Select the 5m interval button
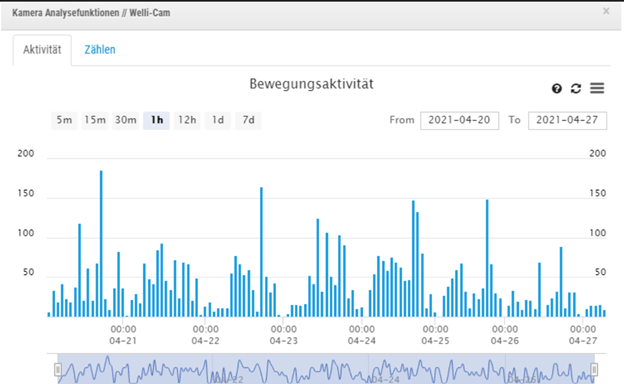Image resolution: width=624 pixels, height=384 pixels. tap(64, 120)
